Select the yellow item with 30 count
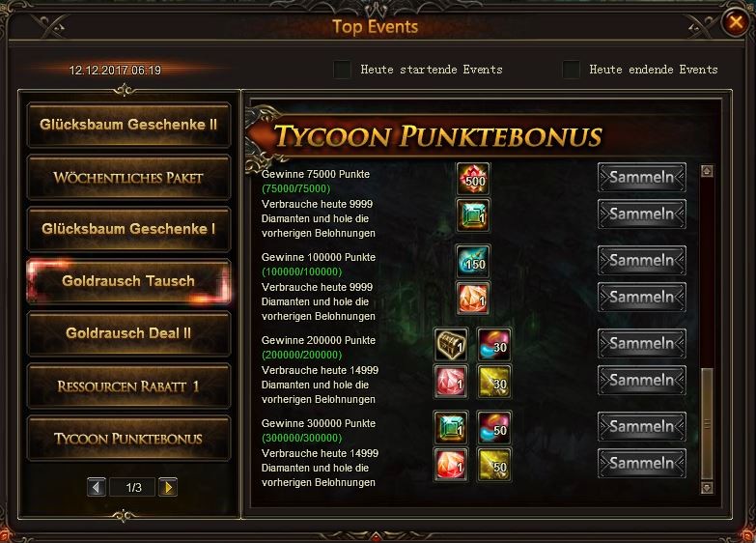The image size is (756, 543). click(494, 382)
